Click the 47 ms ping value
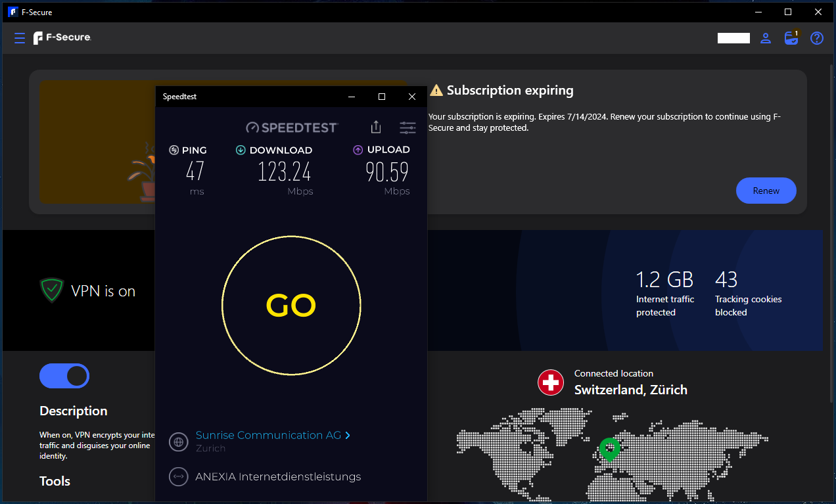The width and height of the screenshot is (836, 504). tap(195, 172)
